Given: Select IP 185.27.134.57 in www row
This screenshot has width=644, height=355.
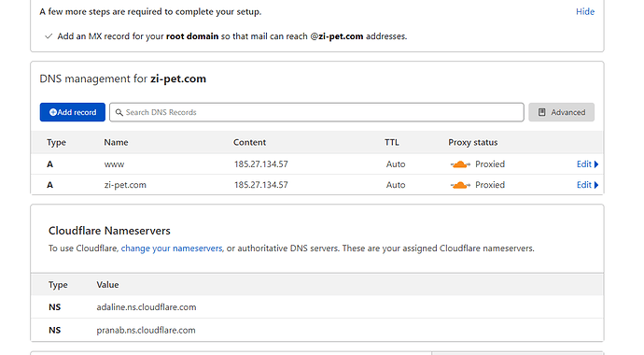Looking at the screenshot, I should (260, 164).
